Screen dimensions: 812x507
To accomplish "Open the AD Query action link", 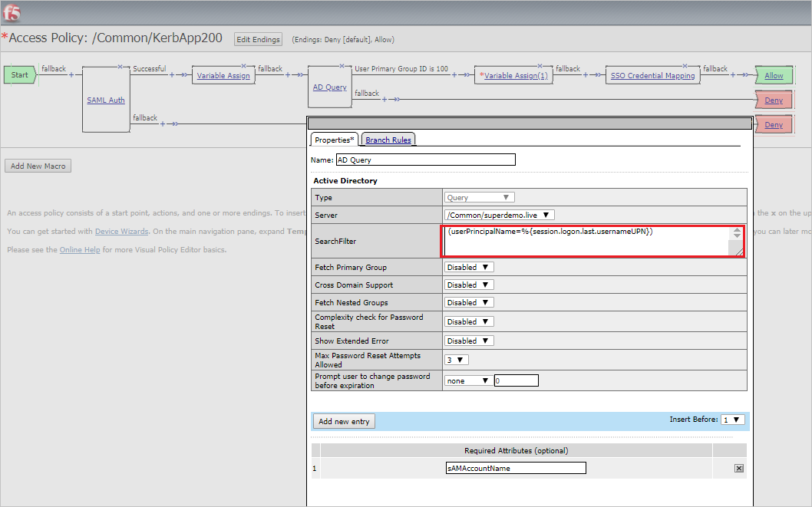I will (x=329, y=87).
